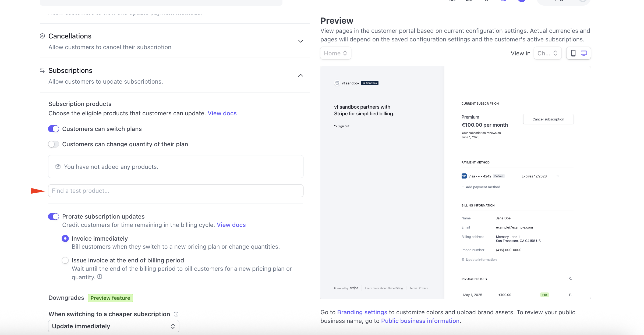Open View docs link for proration
The height and width of the screenshot is (335, 644).
pos(231,225)
